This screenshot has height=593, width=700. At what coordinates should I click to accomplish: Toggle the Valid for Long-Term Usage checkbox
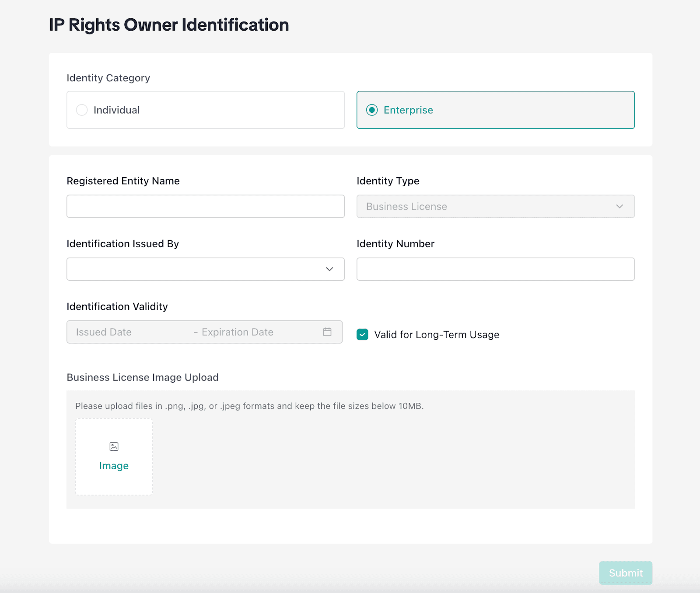click(362, 335)
